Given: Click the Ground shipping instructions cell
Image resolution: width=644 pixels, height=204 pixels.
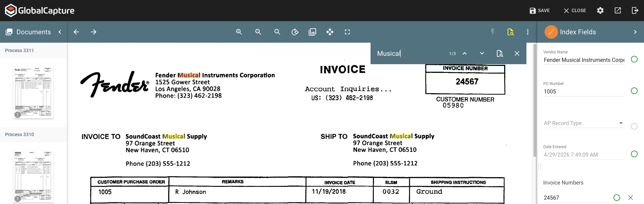Looking at the screenshot, I should tap(429, 192).
